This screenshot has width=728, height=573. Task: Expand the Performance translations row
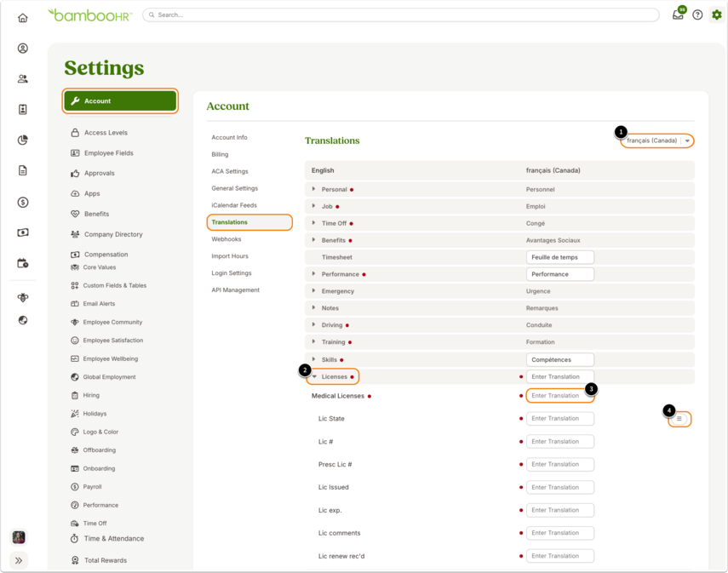(x=314, y=274)
